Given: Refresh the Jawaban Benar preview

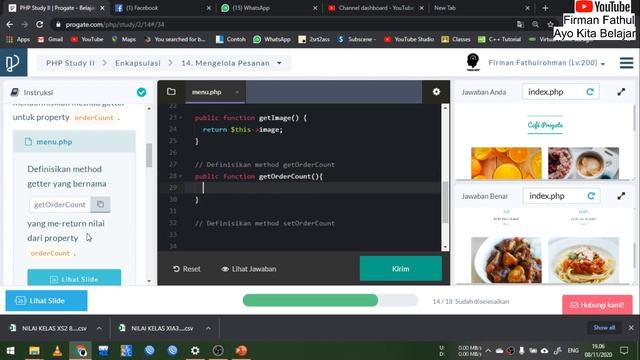Looking at the screenshot, I should coord(591,196).
